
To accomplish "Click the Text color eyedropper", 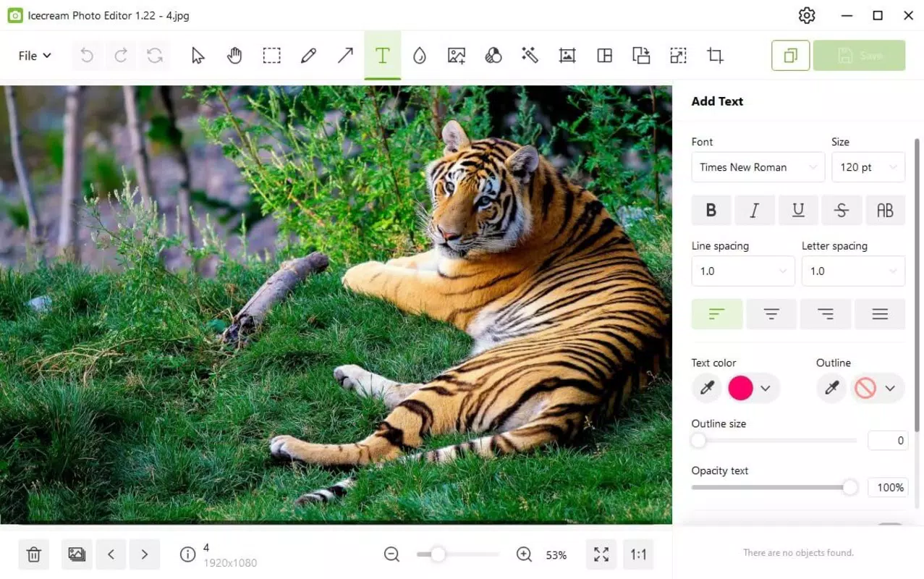I will 707,389.
